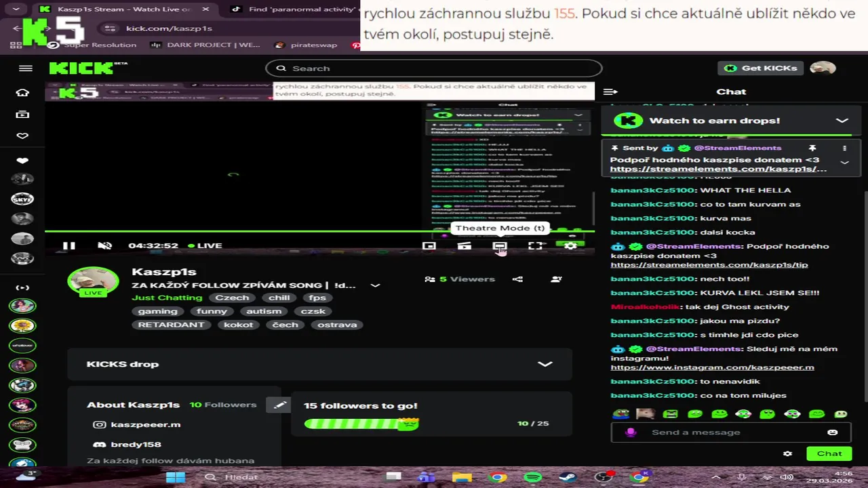Open streamelements.com/kaszp1s/tip link in chat
This screenshot has width=868, height=488.
coord(709,265)
